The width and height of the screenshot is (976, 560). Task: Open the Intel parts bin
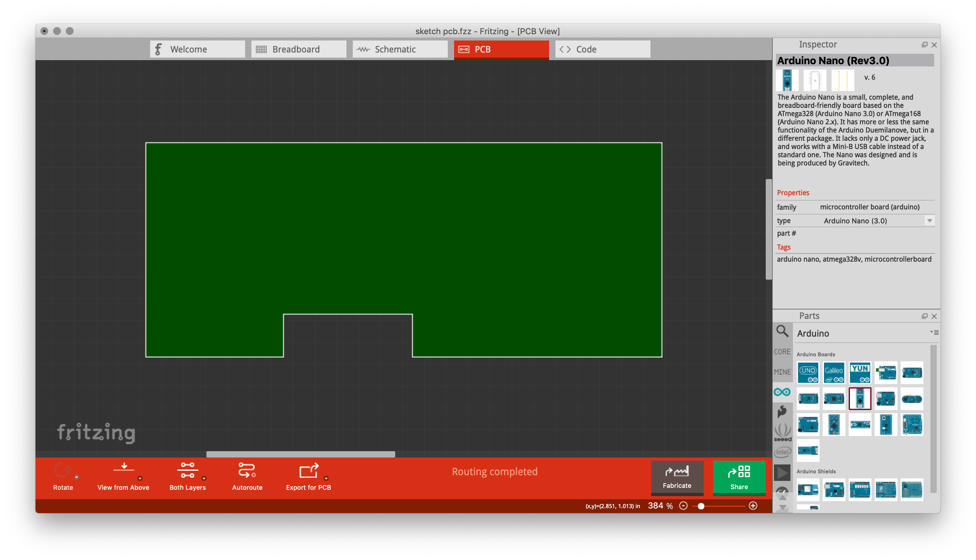click(783, 452)
